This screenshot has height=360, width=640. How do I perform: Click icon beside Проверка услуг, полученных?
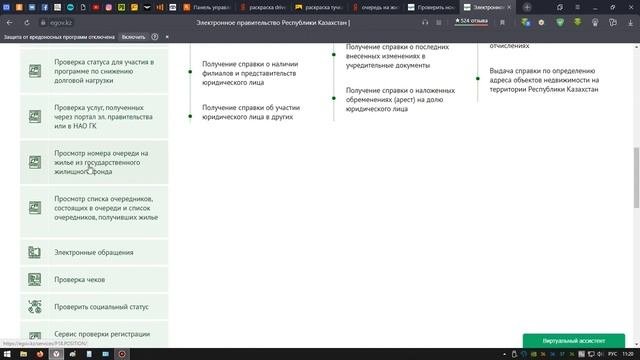click(x=35, y=117)
